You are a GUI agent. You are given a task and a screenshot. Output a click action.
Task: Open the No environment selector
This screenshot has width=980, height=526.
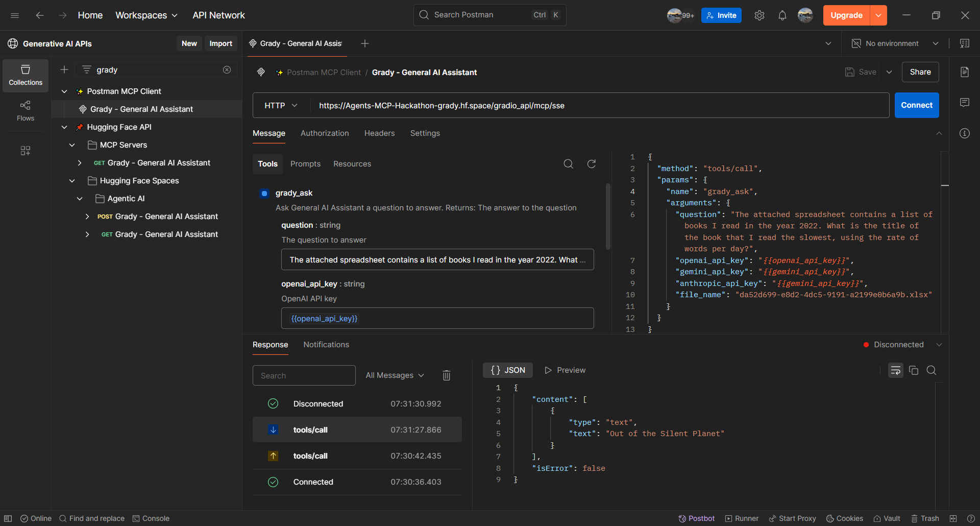click(895, 44)
